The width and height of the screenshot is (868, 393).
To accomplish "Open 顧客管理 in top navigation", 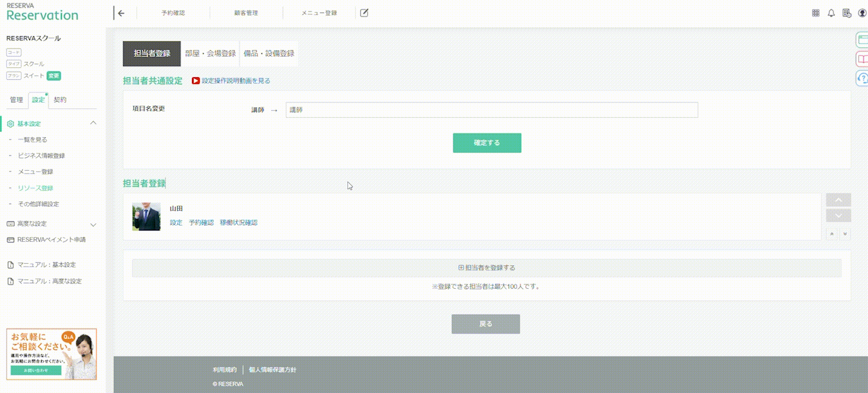I will 246,13.
